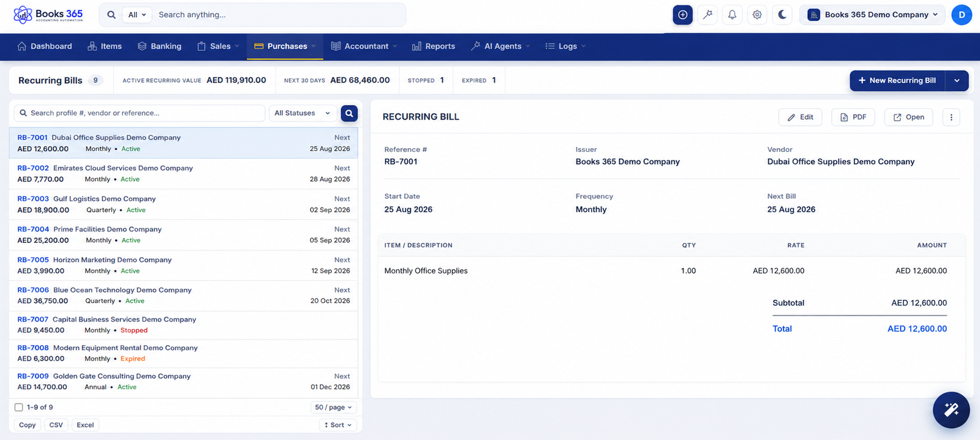This screenshot has height=440, width=980.
Task: Expand the Sales menu chevron
Action: click(x=237, y=47)
